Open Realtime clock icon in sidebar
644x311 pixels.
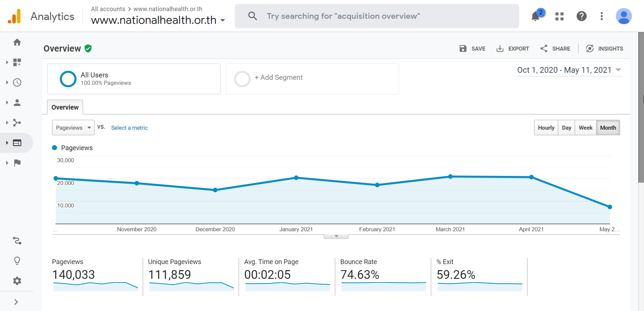coord(17,82)
